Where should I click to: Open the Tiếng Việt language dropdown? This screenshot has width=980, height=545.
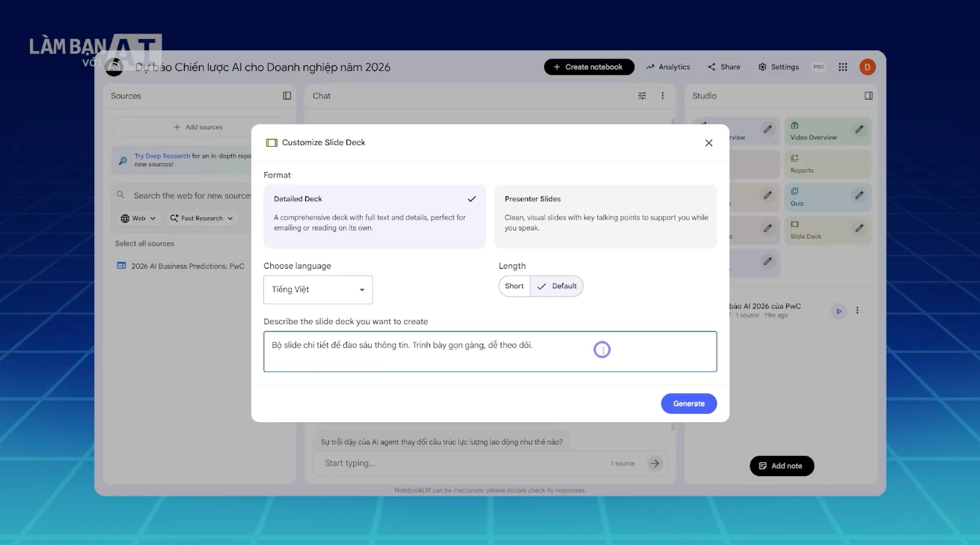(x=318, y=290)
